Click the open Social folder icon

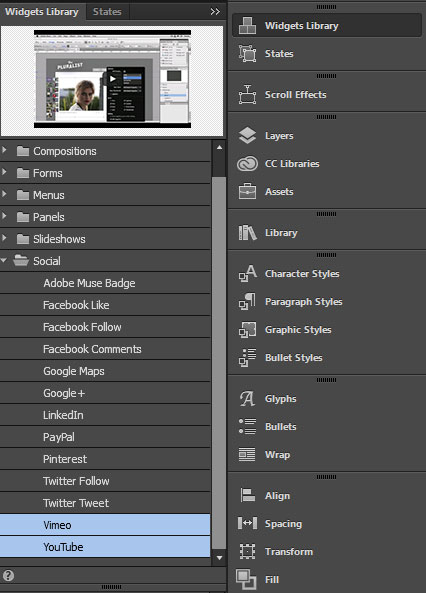(21, 261)
